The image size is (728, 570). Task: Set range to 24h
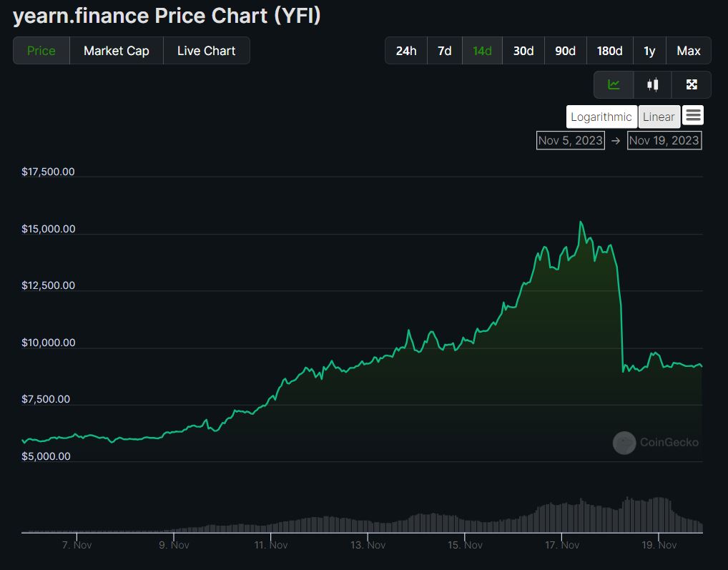click(406, 51)
